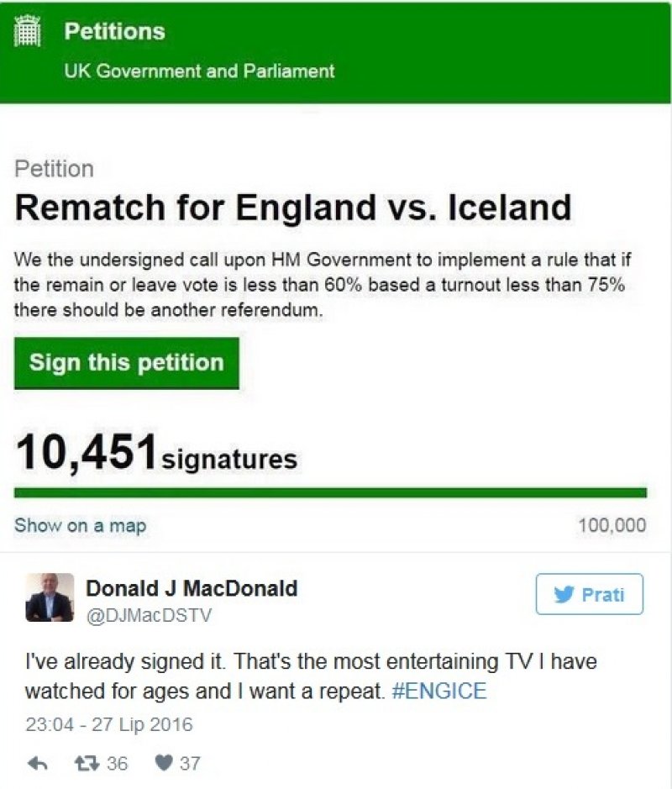
Task: Follow the account via the Prati button
Action: click(590, 595)
